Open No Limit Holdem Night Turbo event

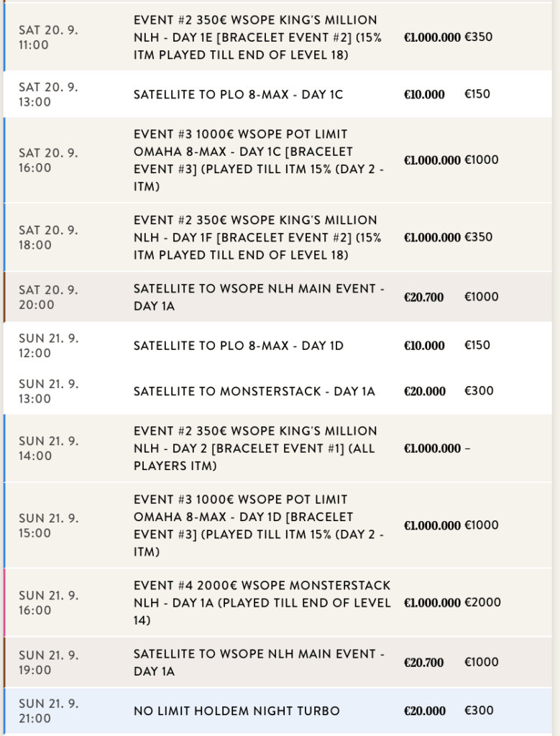pos(237,711)
